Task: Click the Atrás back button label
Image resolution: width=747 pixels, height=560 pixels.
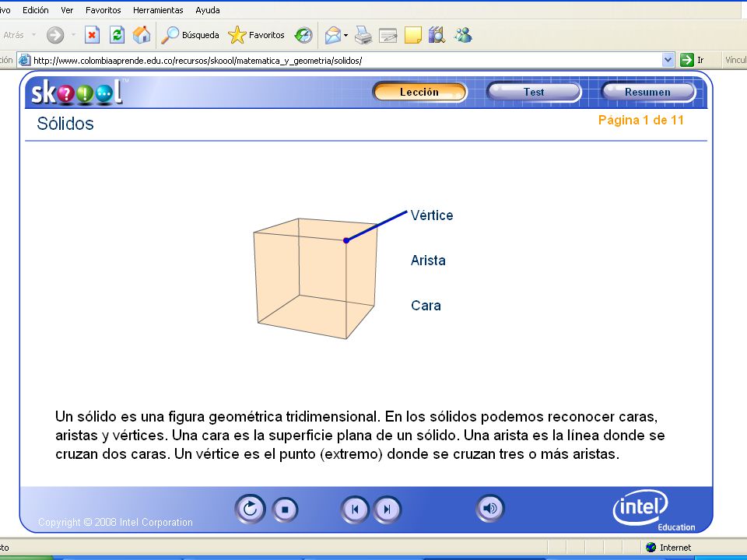Action: pyautogui.click(x=13, y=35)
